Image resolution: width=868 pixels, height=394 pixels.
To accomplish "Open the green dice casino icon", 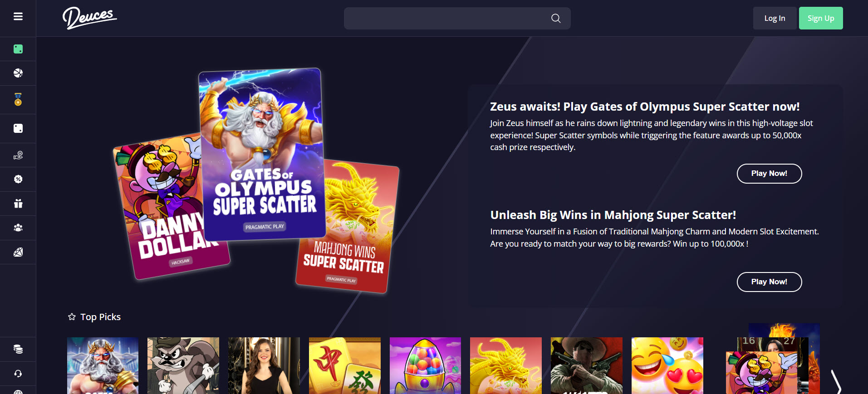I will (18, 49).
